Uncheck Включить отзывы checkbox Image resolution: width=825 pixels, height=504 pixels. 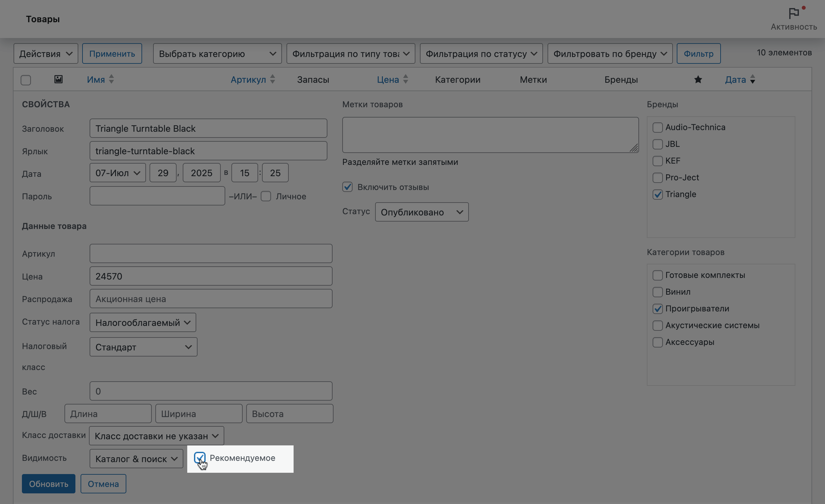347,187
